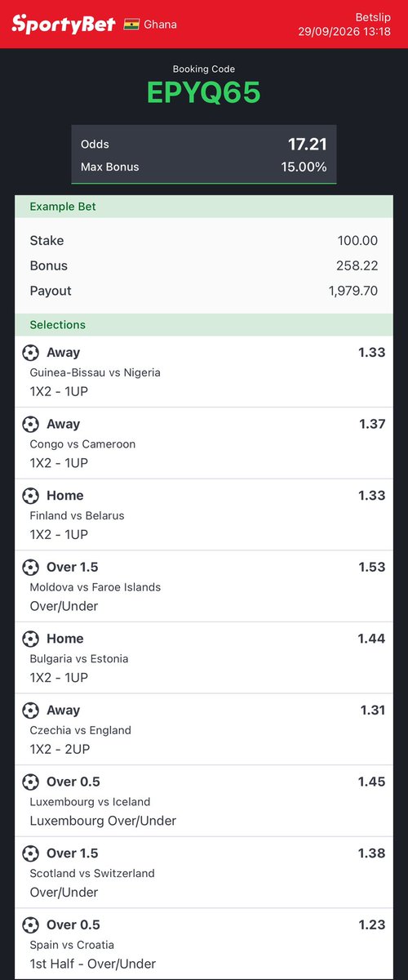This screenshot has width=408, height=980.
Task: Click the football icon for Bulgaria vs Estonia
Action: 30,639
